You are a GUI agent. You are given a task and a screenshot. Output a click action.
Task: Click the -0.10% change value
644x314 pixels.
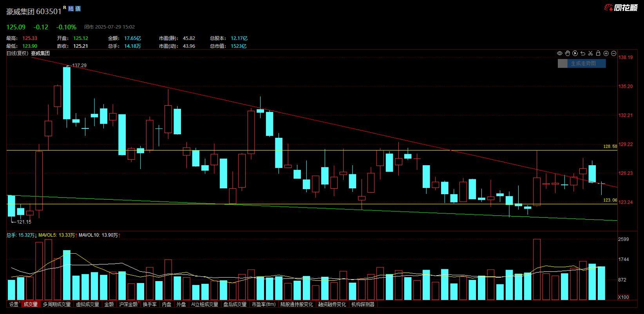point(66,27)
